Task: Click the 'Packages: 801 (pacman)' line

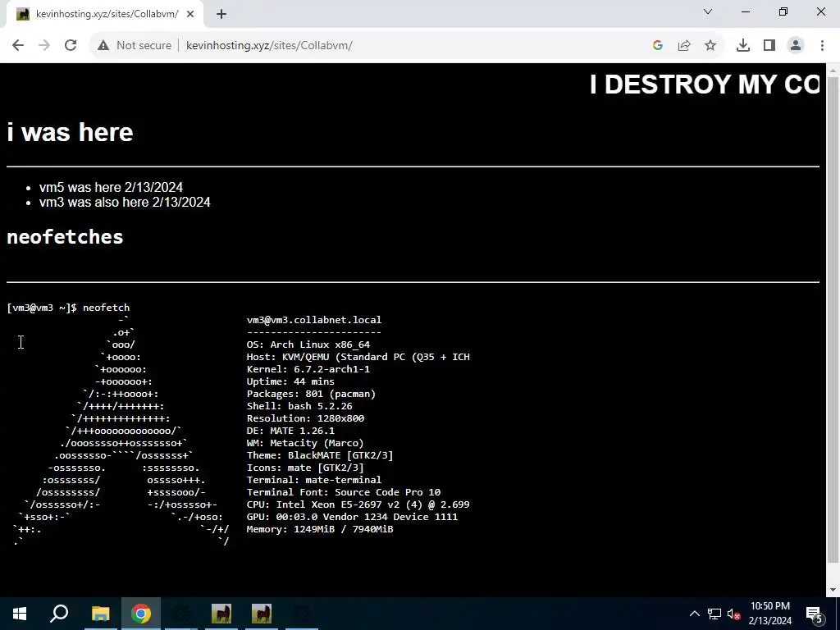Action: 311,394
